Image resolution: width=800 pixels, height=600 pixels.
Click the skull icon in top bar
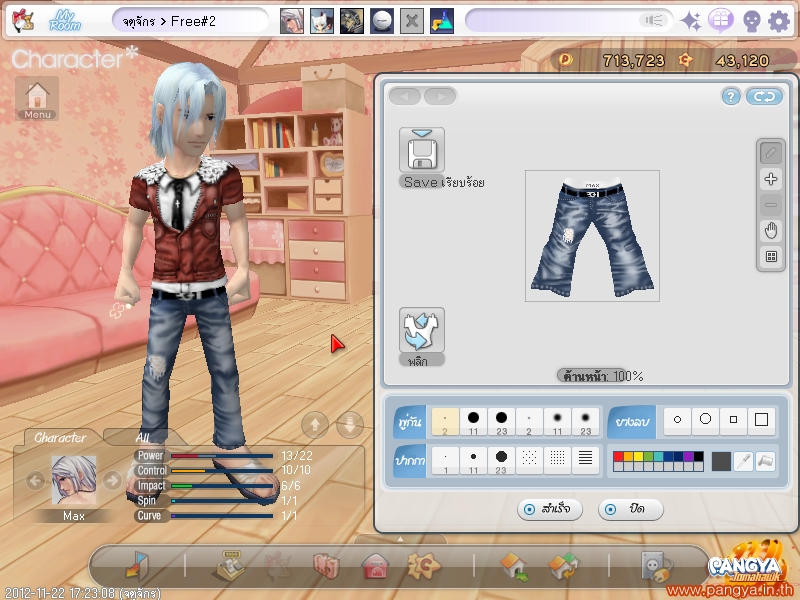[x=752, y=22]
